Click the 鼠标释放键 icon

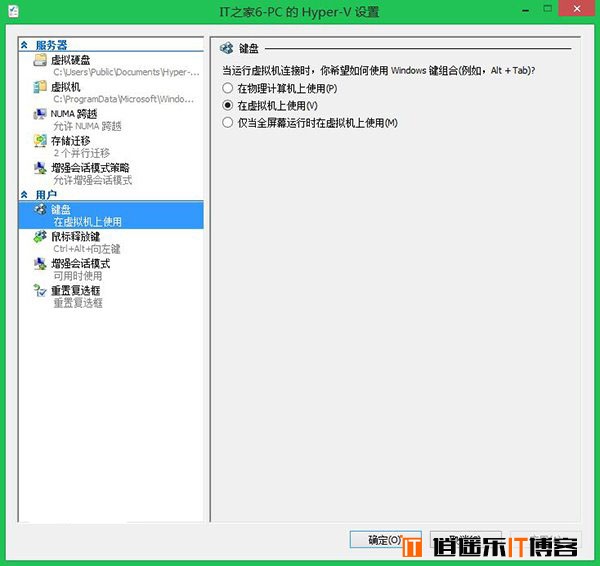coord(40,237)
